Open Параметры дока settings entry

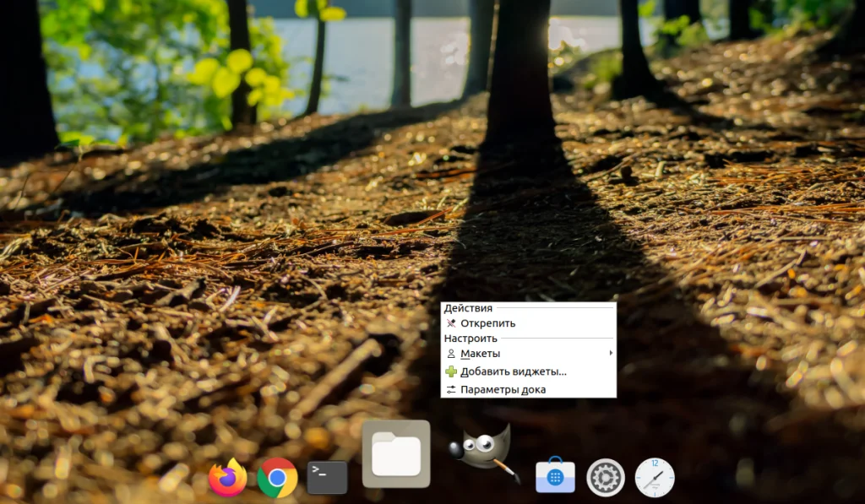point(503,389)
